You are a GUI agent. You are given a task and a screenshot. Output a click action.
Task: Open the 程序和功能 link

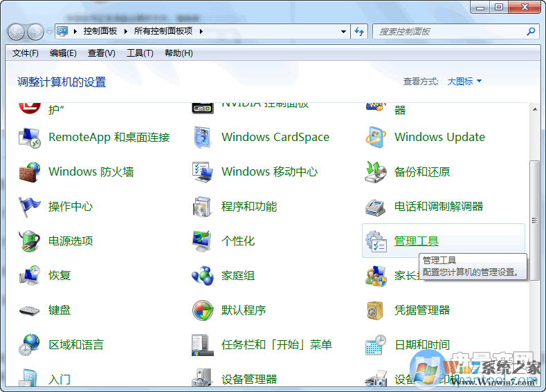[x=249, y=206]
